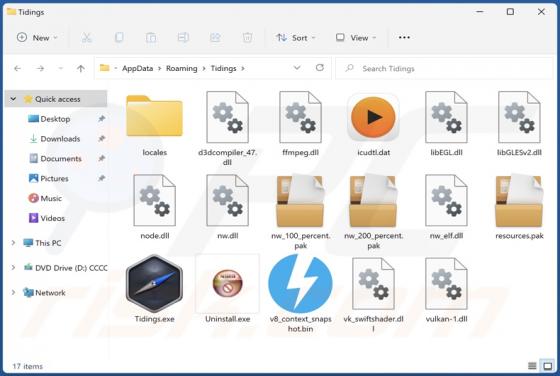The height and width of the screenshot is (376, 560).
Task: Select the Uninstall.exe file icon
Action: (228, 283)
